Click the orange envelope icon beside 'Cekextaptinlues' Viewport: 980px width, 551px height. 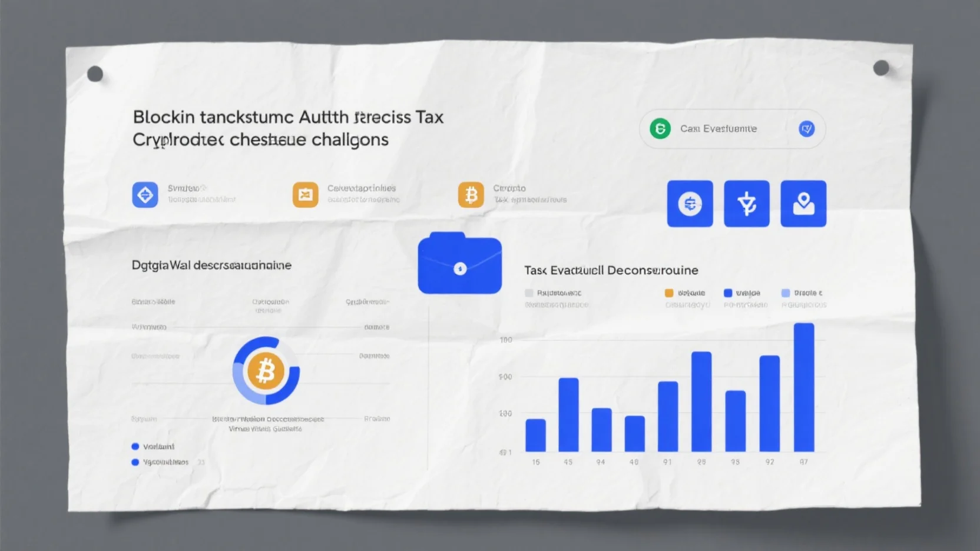tap(304, 193)
